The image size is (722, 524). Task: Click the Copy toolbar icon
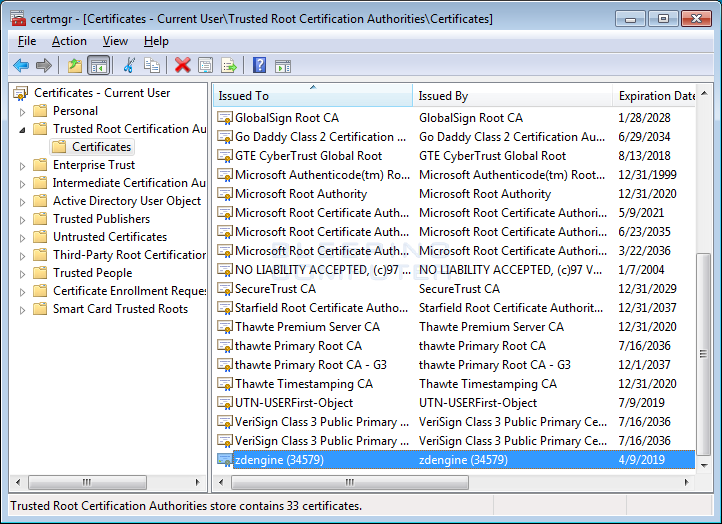[152, 66]
